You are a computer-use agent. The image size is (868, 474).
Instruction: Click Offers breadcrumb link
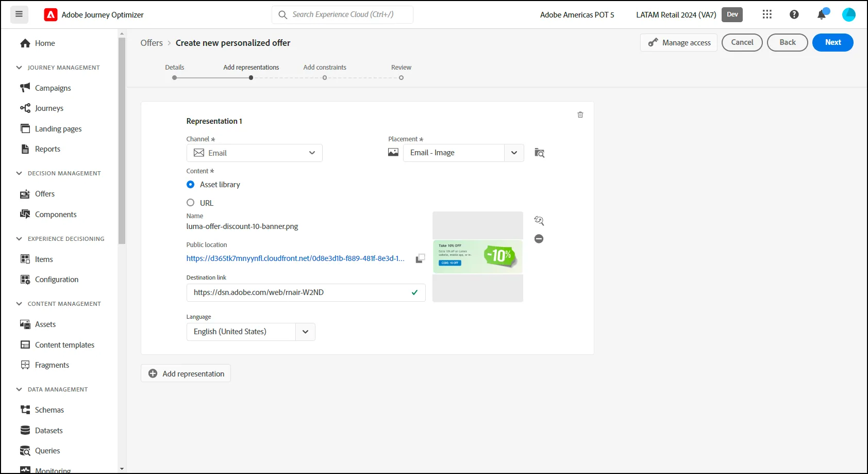[152, 43]
